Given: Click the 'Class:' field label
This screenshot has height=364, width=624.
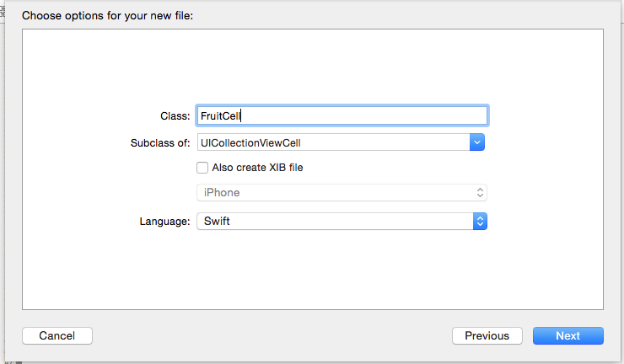Looking at the screenshot, I should [x=175, y=116].
